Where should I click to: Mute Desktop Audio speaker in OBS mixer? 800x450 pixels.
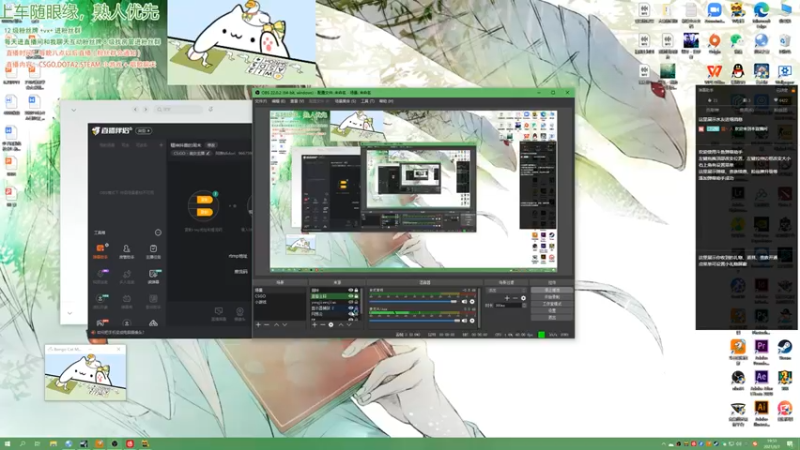pyautogui.click(x=464, y=302)
